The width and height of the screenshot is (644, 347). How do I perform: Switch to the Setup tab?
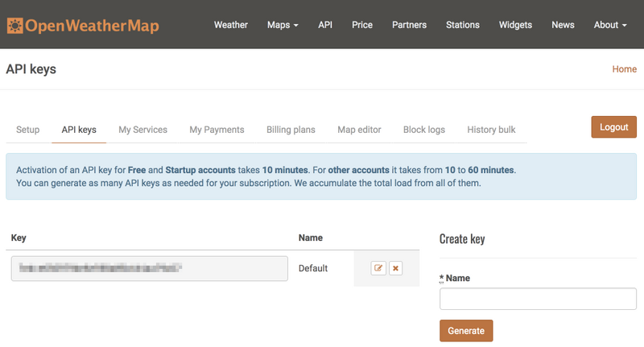point(28,130)
